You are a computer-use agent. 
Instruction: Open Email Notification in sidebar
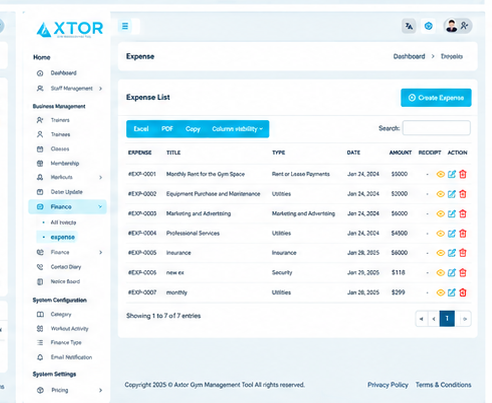point(71,357)
